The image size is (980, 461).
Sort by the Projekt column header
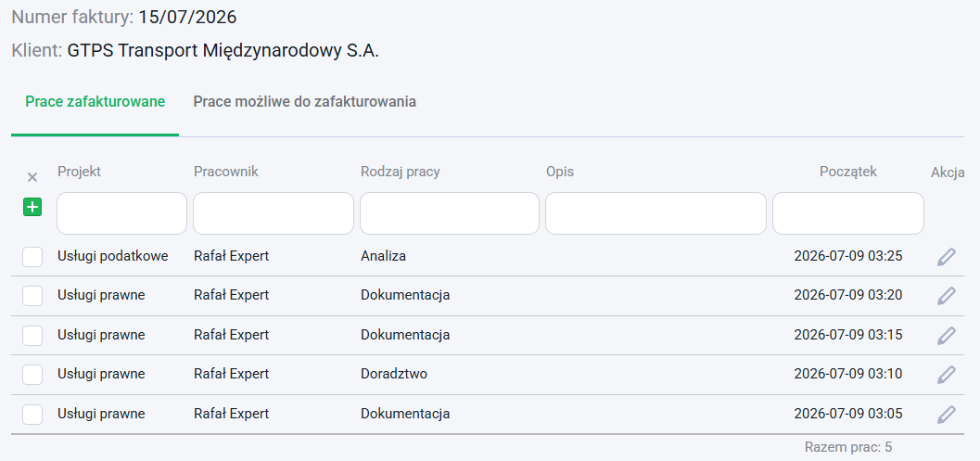tap(80, 172)
